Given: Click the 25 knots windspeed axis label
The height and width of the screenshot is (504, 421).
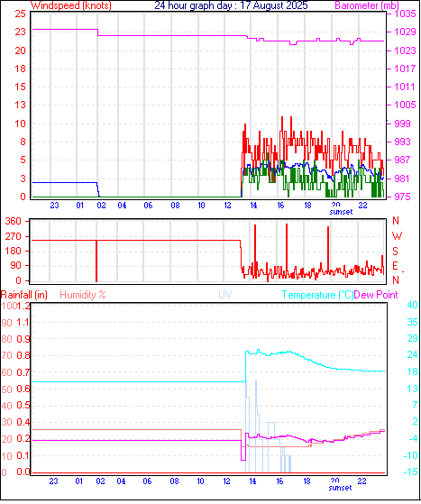Looking at the screenshot, I should [20, 14].
